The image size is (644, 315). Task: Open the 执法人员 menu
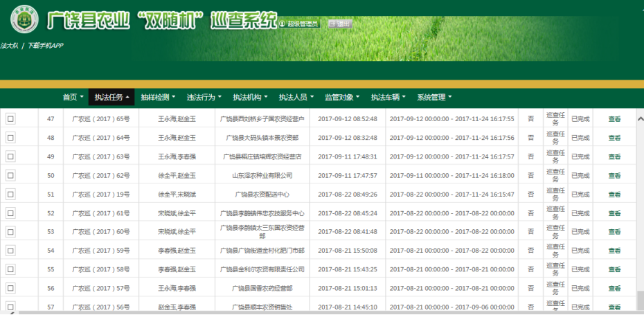(296, 98)
